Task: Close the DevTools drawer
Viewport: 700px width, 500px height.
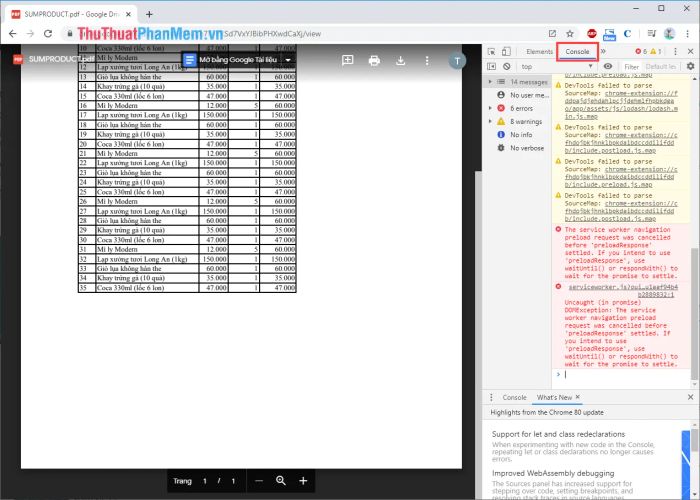Action: pos(690,397)
